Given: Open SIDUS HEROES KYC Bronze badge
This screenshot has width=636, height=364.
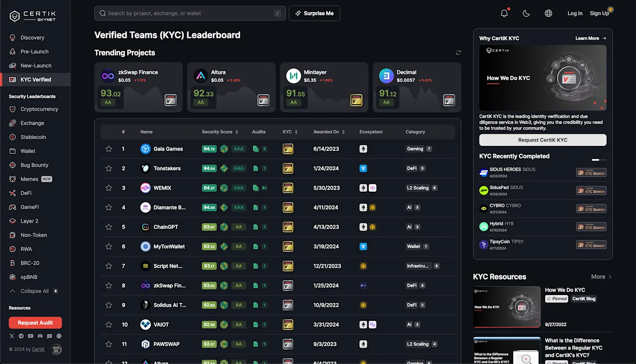Looking at the screenshot, I should point(591,173).
